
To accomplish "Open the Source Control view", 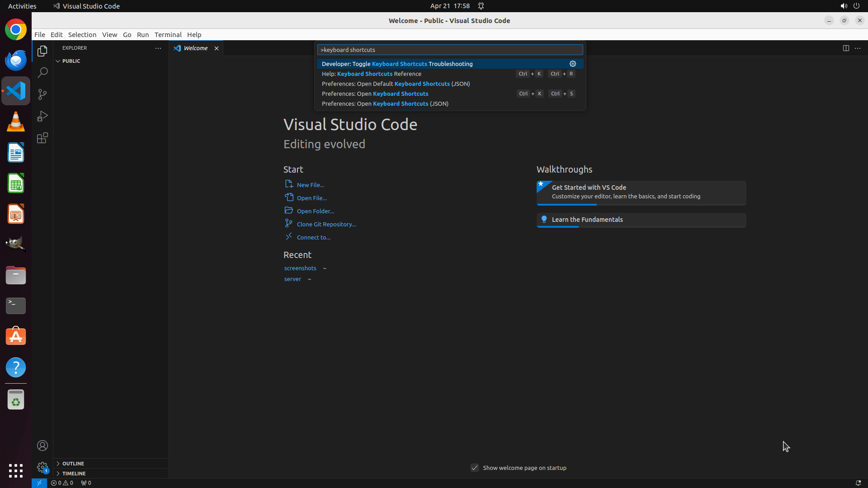I will (x=42, y=94).
